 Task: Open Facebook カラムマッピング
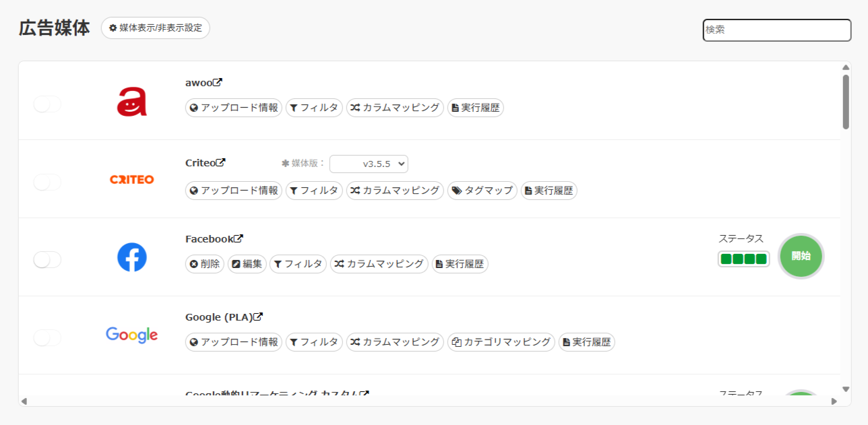coord(379,264)
